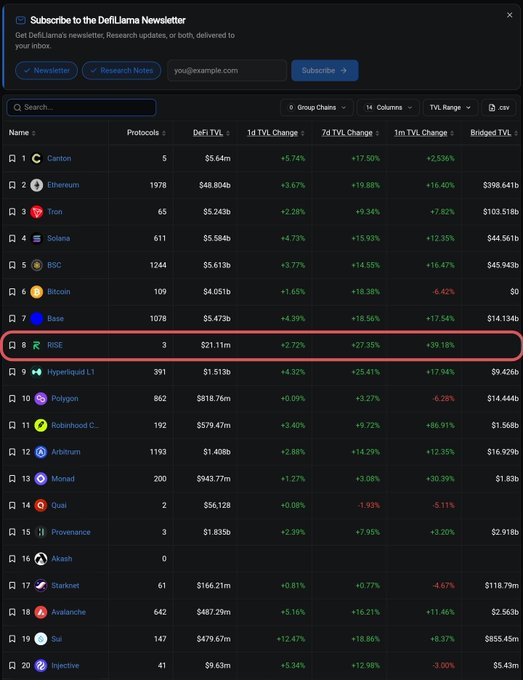This screenshot has width=523, height=680.
Task: Open the Arbitrum chain link
Action: 66,452
